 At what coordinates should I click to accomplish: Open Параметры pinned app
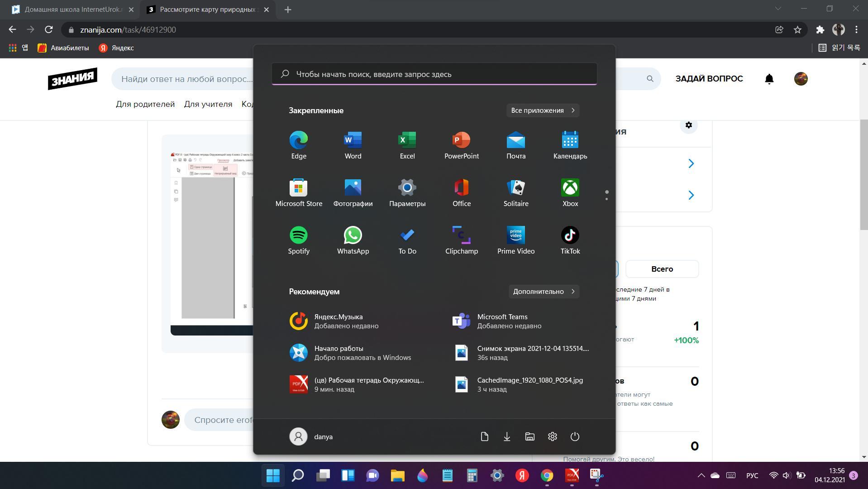pyautogui.click(x=407, y=193)
